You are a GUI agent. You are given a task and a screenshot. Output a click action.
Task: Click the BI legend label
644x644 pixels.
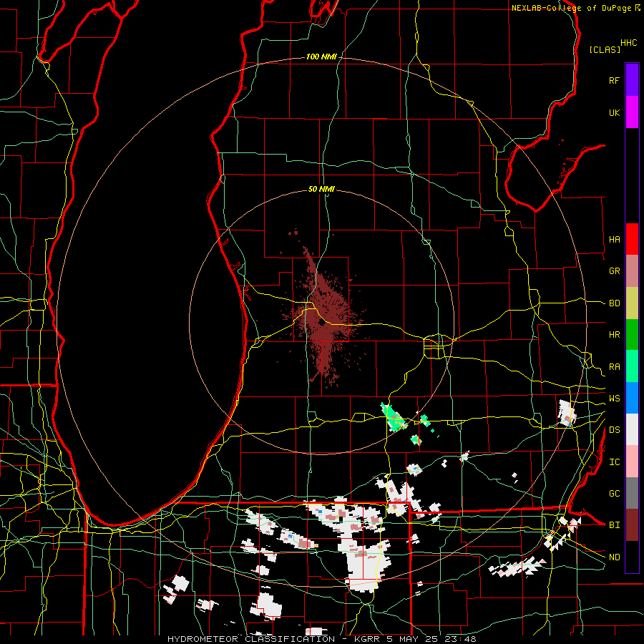coord(614,525)
